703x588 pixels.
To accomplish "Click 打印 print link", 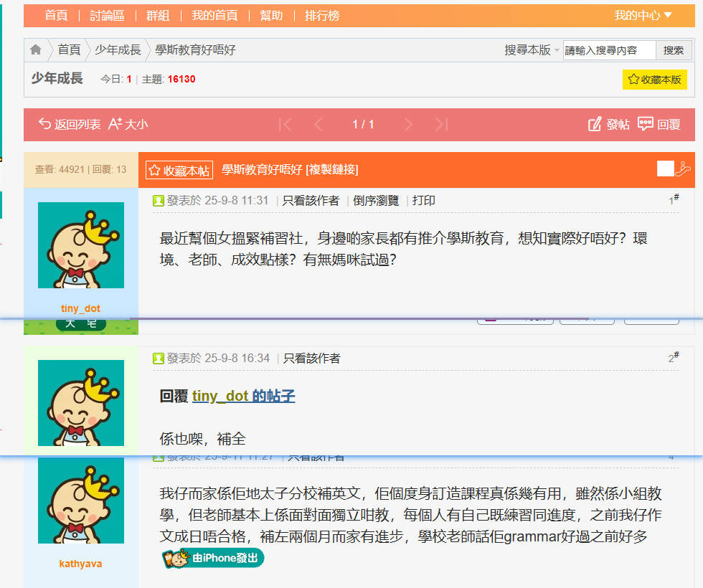I will (x=424, y=200).
